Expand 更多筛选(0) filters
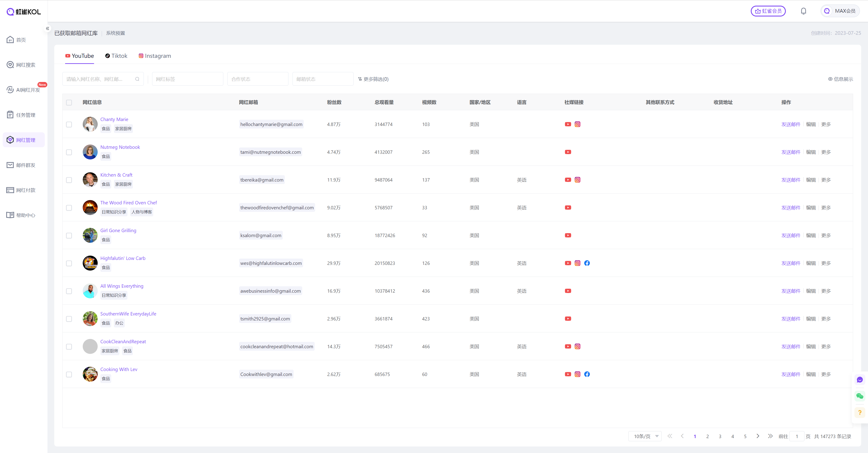This screenshot has height=453, width=868. [x=373, y=79]
